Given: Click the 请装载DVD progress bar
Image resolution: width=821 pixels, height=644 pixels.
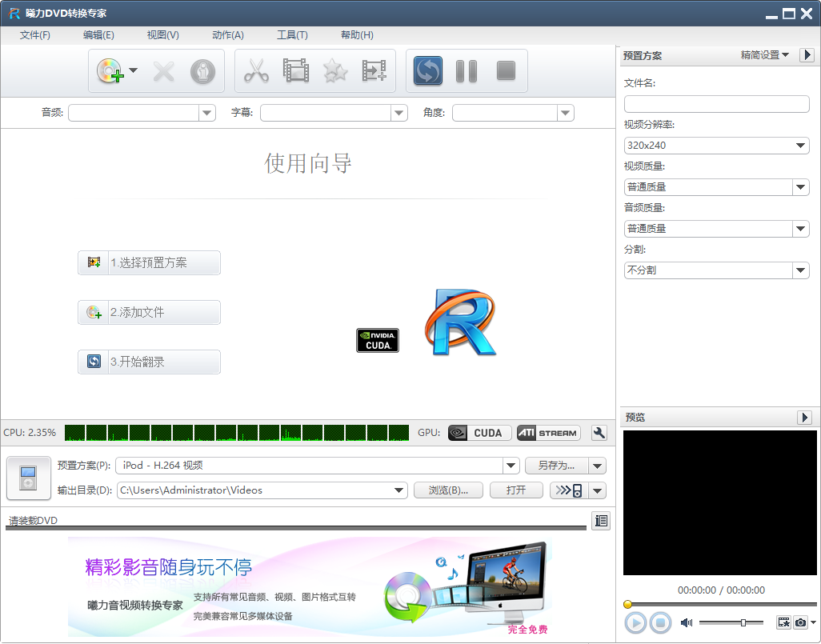Looking at the screenshot, I should pyautogui.click(x=296, y=528).
